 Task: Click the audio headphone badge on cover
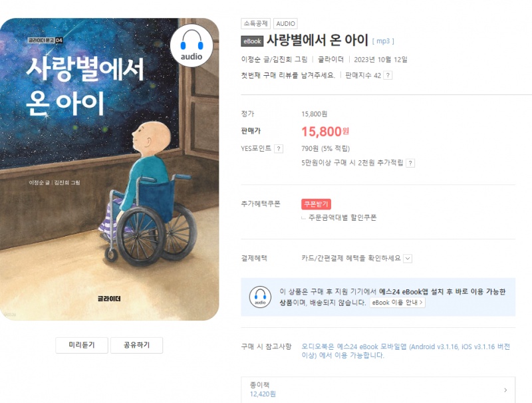pos(192,46)
